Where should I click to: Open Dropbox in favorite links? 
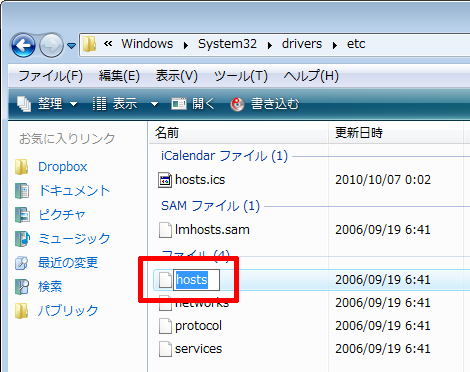63,167
